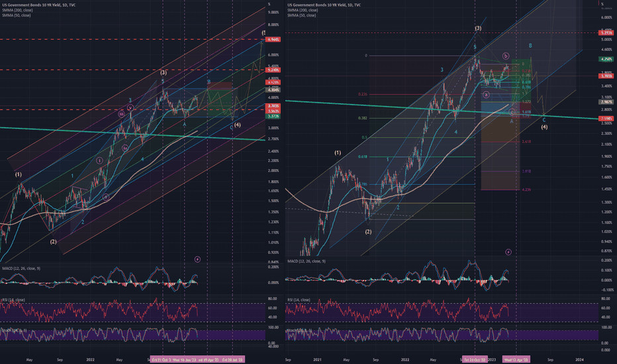Click 'SMMA (50, close)' legend in left chart

point(16,15)
